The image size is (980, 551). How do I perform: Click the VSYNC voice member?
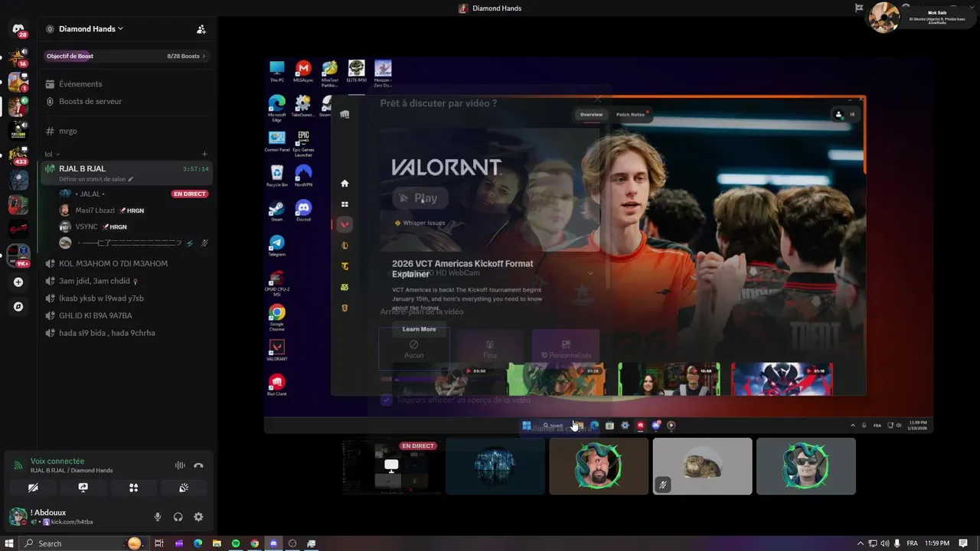[86, 227]
